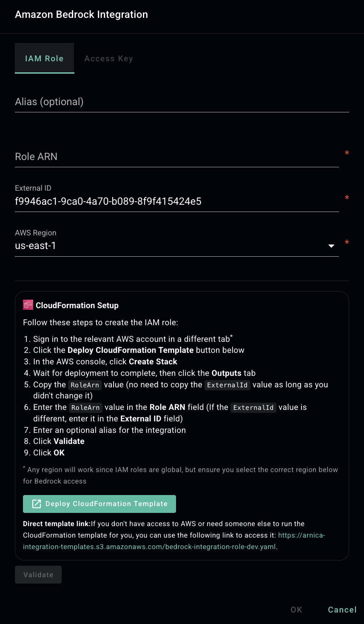Click the CloudFormation Setup heading
This screenshot has width=364, height=624.
coord(77,306)
